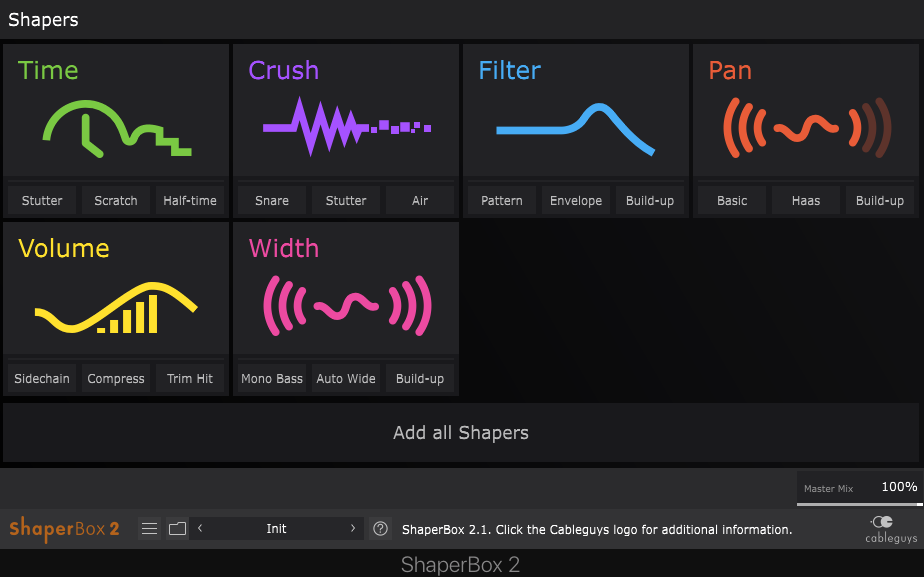
Task: Click the Shapers panel heading
Action: (43, 19)
